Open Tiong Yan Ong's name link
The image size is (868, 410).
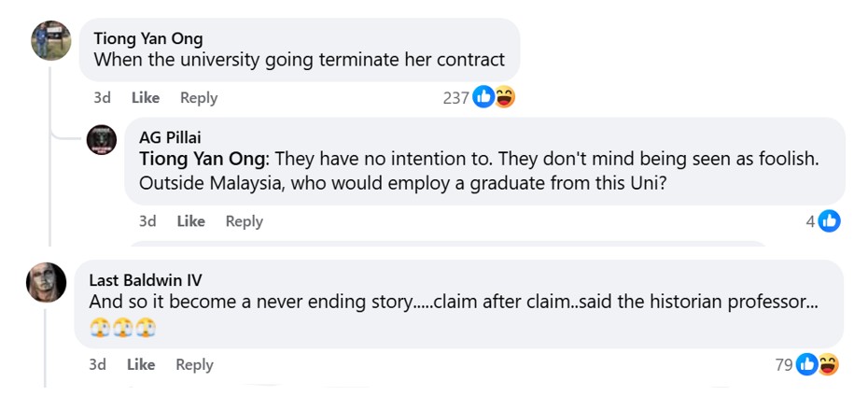148,38
